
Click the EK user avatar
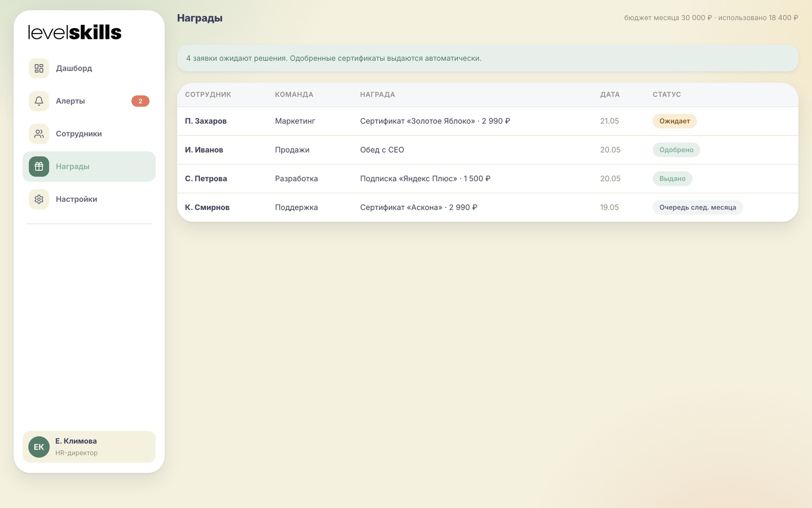[x=39, y=447]
